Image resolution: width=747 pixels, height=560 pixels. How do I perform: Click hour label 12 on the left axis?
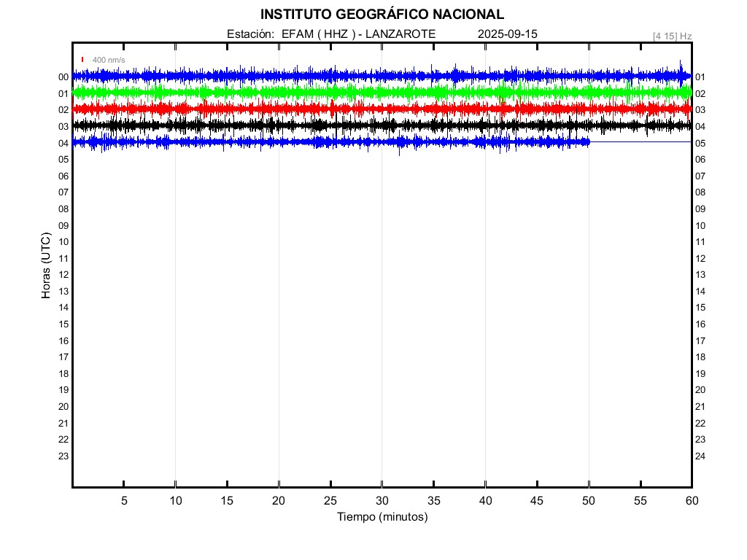63,275
